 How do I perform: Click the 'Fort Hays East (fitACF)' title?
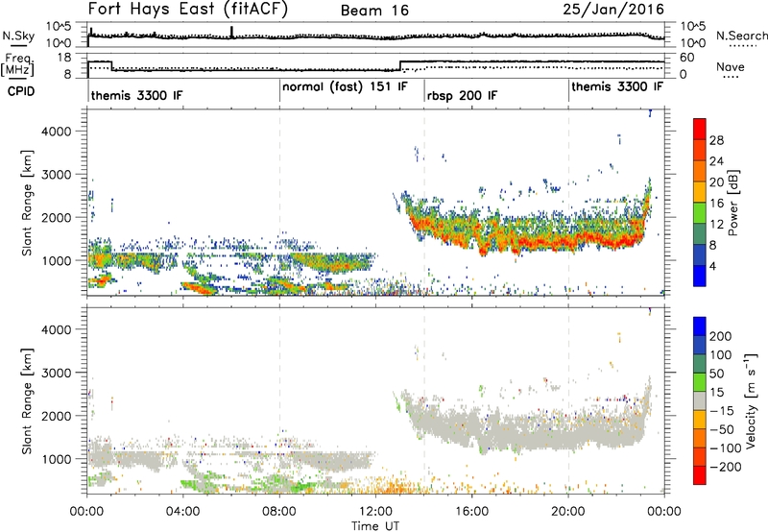[x=188, y=9]
